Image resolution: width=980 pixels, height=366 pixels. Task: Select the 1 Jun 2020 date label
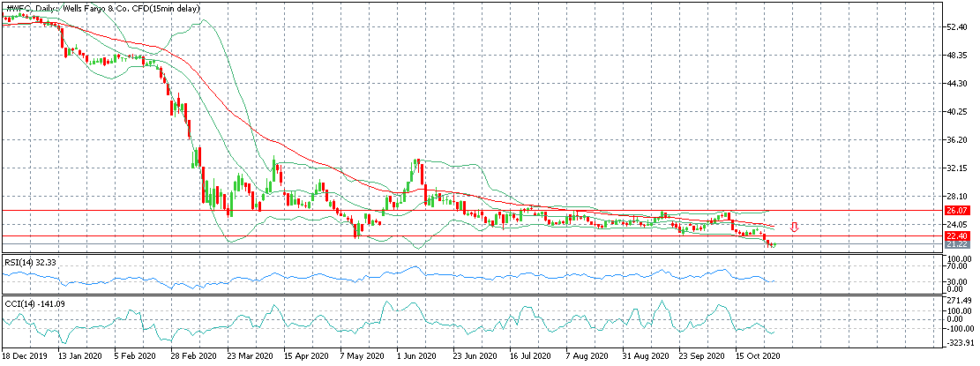[x=417, y=355]
